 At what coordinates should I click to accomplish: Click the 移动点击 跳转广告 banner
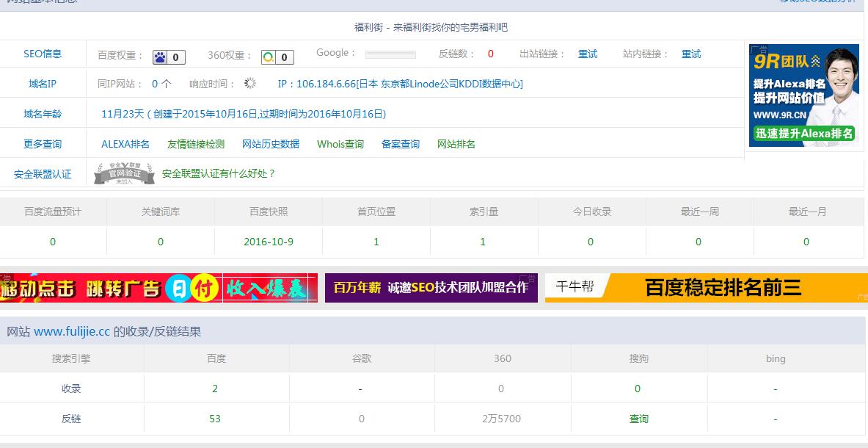(158, 288)
